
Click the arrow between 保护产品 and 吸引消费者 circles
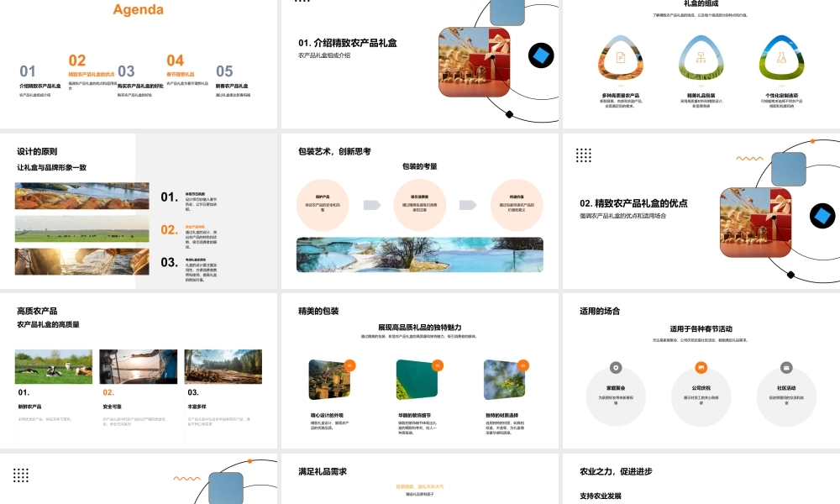coord(372,205)
